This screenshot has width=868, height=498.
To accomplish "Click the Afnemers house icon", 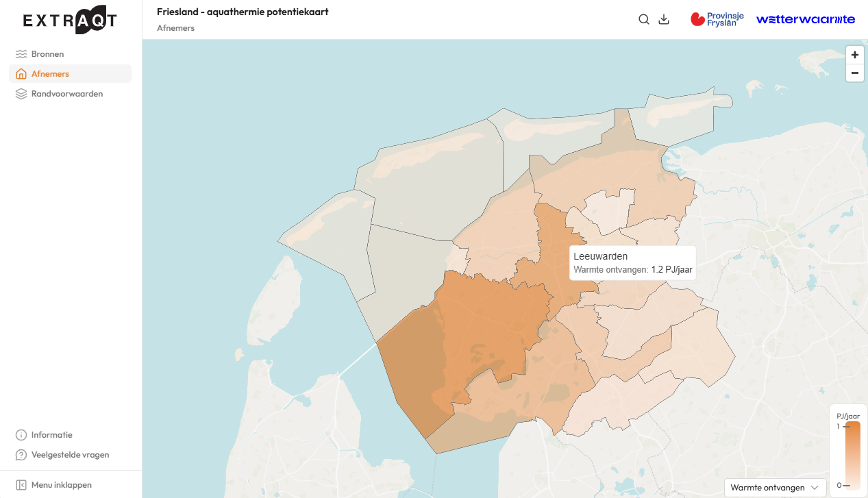I will 21,74.
